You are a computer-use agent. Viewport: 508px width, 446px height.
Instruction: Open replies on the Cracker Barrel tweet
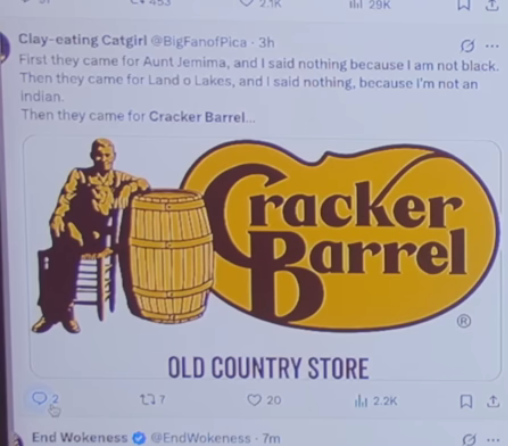click(x=45, y=399)
